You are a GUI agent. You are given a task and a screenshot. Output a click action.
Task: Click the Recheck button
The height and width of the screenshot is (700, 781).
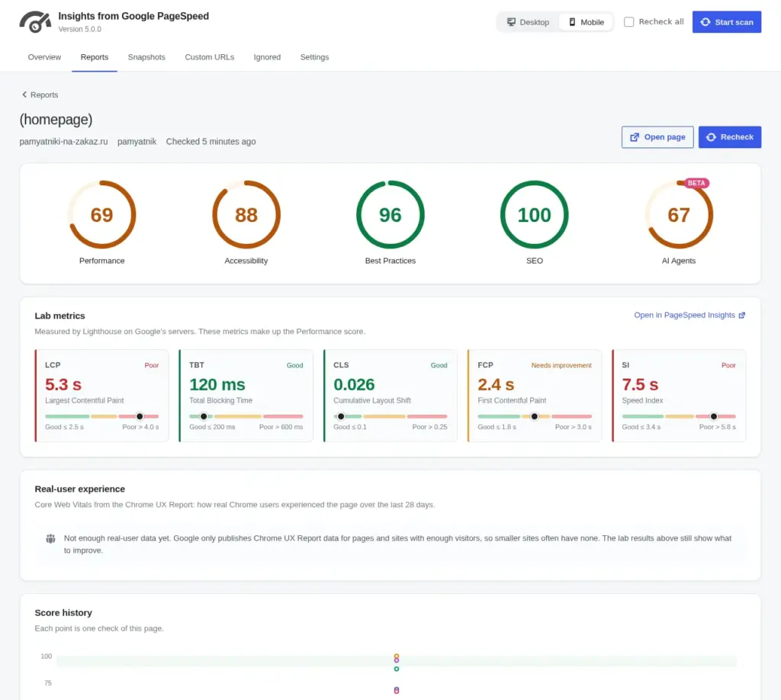729,137
